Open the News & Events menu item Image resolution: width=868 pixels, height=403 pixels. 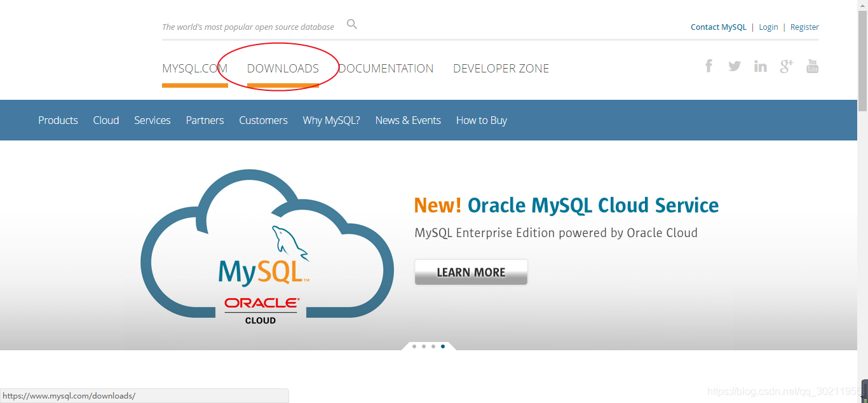tap(408, 120)
